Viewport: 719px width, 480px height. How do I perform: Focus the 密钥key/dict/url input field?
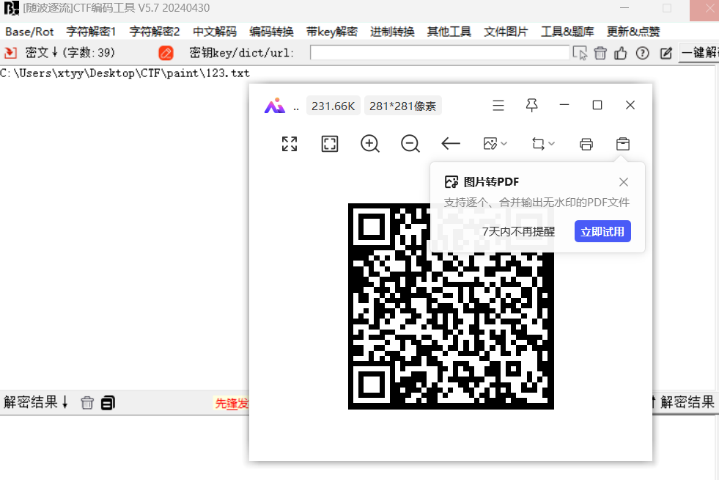coord(439,53)
